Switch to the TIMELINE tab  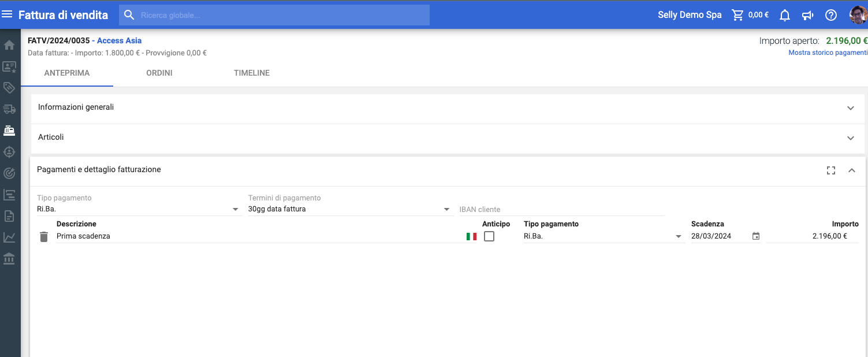coord(251,73)
